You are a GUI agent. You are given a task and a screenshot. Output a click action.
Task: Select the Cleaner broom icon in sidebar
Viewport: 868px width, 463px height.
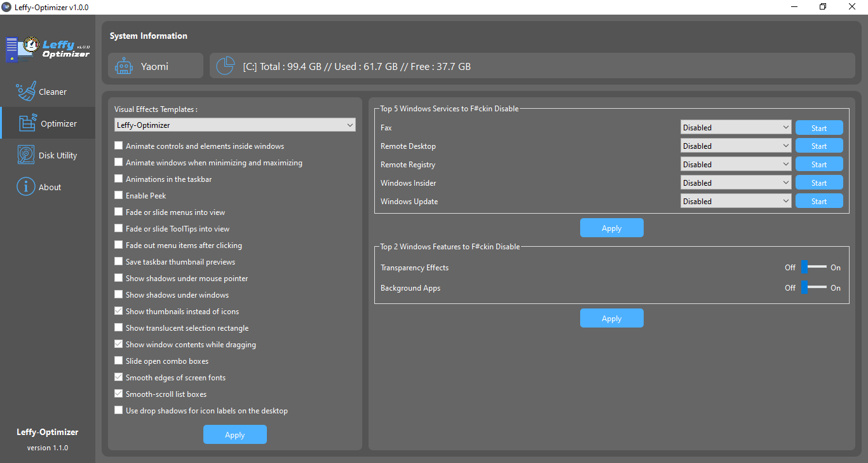click(25, 90)
